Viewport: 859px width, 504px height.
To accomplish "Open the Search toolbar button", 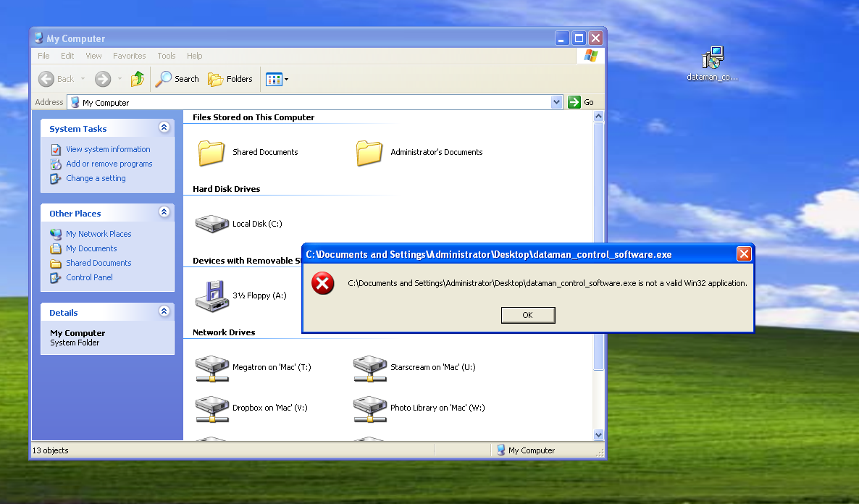I will pyautogui.click(x=177, y=79).
